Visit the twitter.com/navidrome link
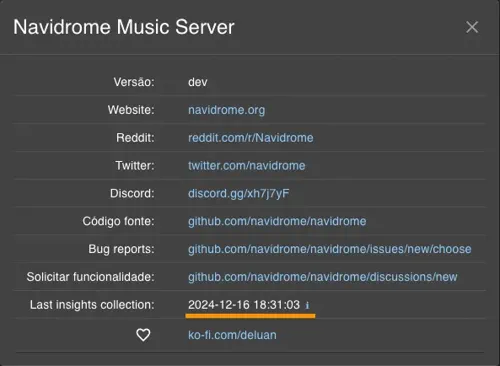 [x=247, y=166]
